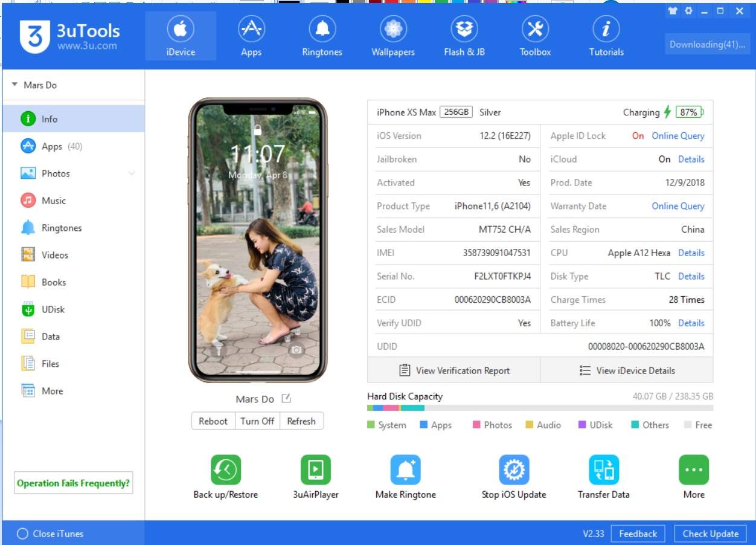Click the 3uTools logo

click(x=70, y=36)
